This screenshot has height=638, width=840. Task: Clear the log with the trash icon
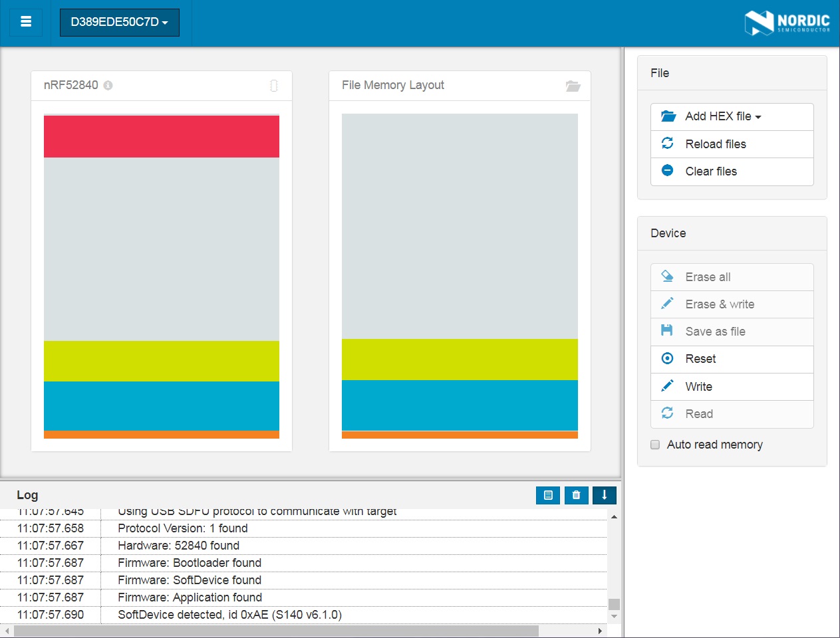point(577,495)
